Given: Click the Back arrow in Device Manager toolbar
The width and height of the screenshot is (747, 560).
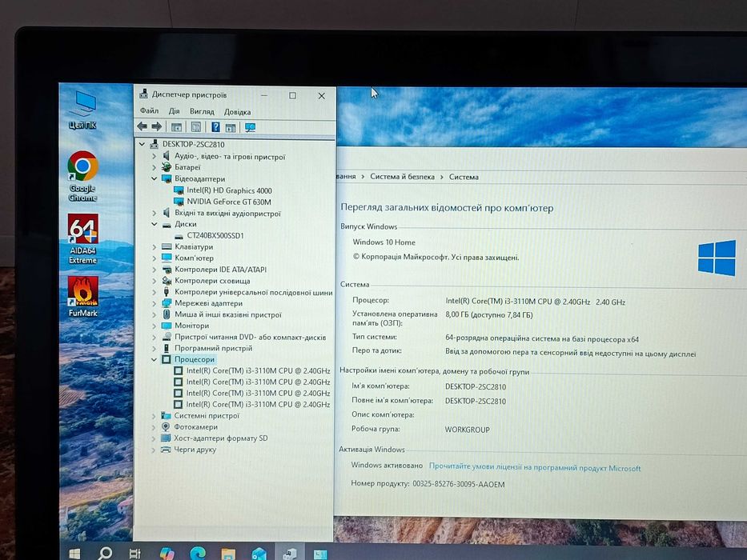Looking at the screenshot, I should click(142, 126).
